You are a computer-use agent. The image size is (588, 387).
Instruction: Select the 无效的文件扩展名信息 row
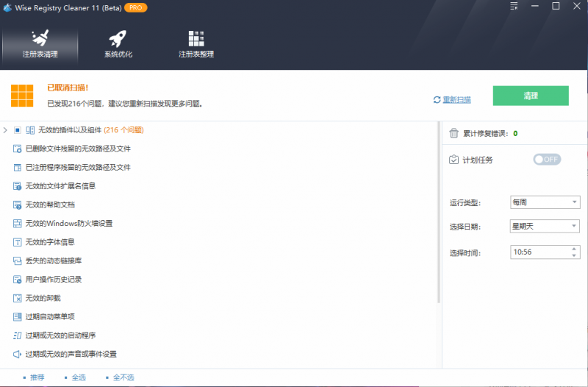60,186
